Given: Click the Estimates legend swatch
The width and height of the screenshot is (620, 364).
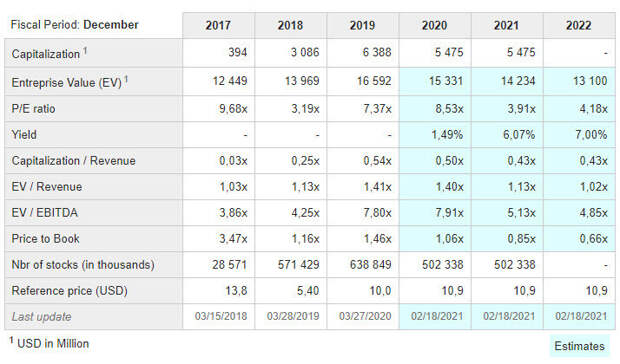Looking at the screenshot, I should 579,346.
